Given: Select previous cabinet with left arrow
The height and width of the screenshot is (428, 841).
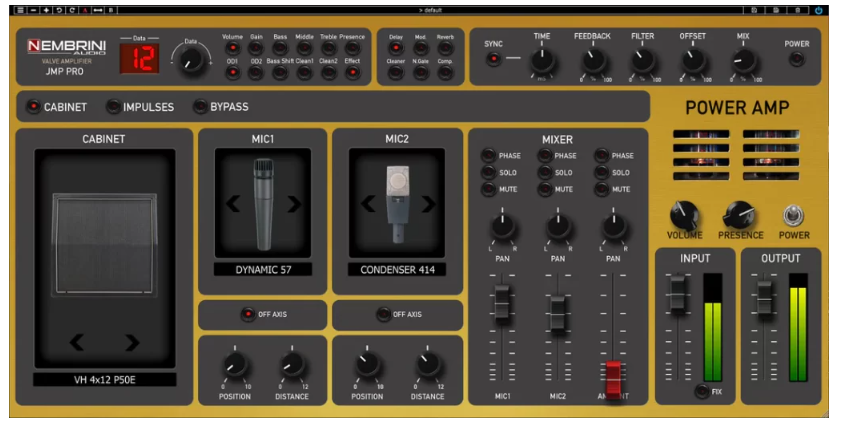Looking at the screenshot, I should 77,342.
